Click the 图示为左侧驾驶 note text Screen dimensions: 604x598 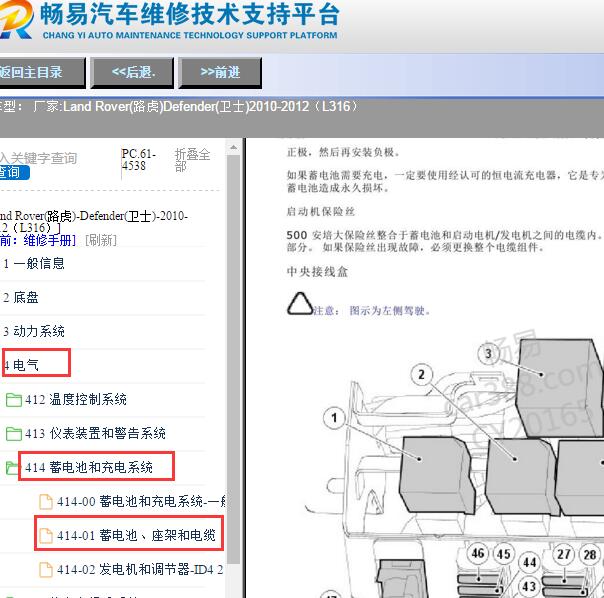coord(389,311)
